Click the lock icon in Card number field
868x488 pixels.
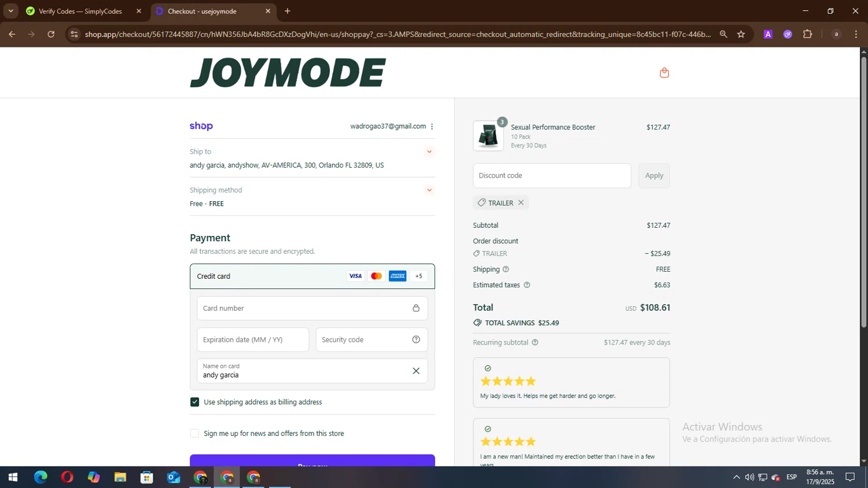[x=416, y=308]
